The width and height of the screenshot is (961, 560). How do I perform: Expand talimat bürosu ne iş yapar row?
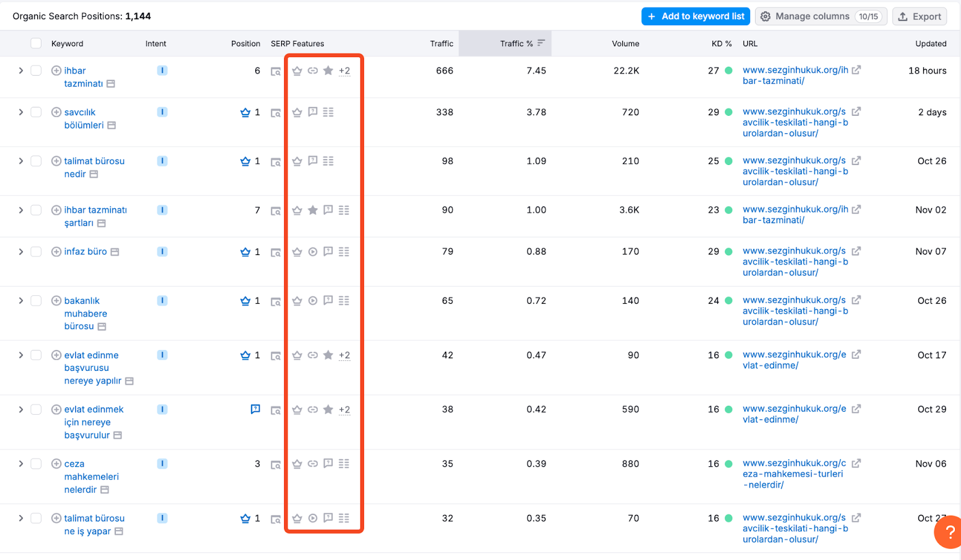(21, 518)
